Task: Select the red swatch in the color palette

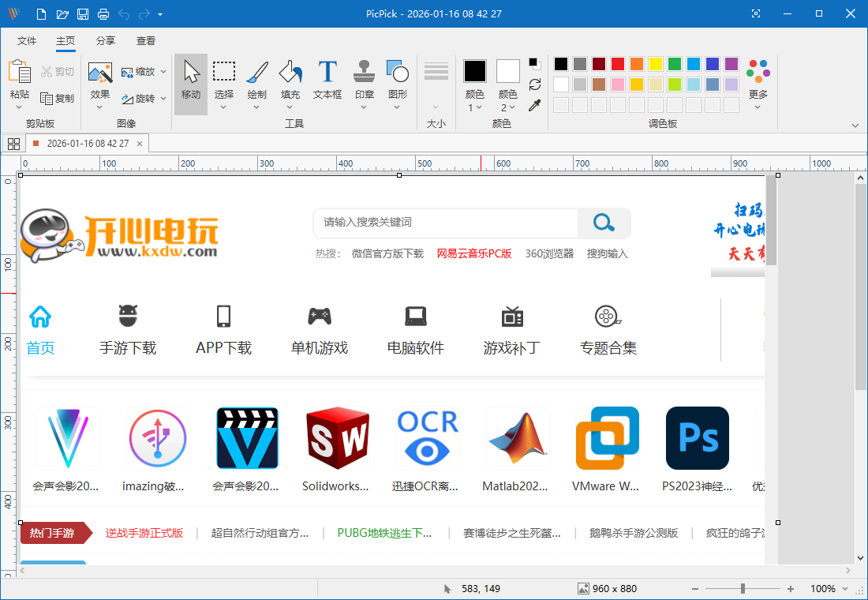Action: [617, 63]
